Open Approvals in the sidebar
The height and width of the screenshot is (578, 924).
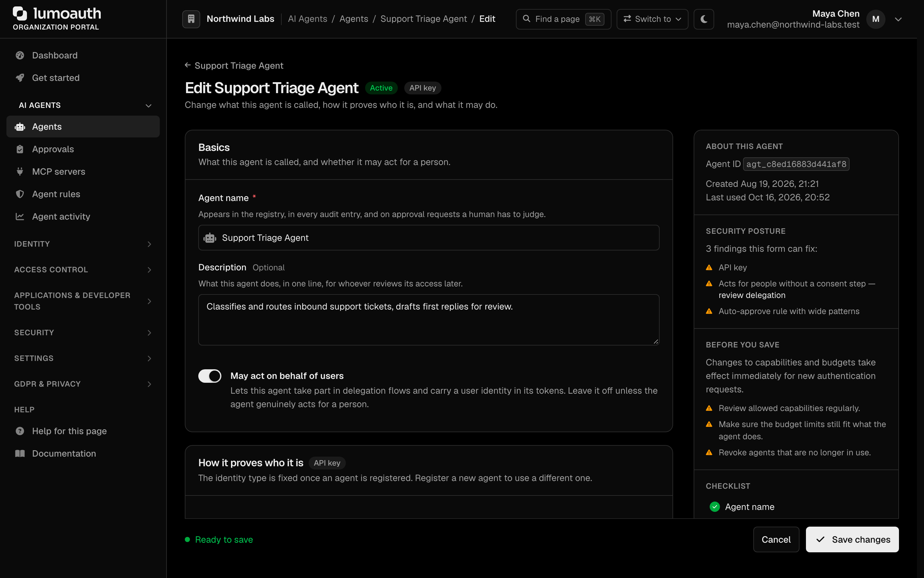click(x=83, y=149)
